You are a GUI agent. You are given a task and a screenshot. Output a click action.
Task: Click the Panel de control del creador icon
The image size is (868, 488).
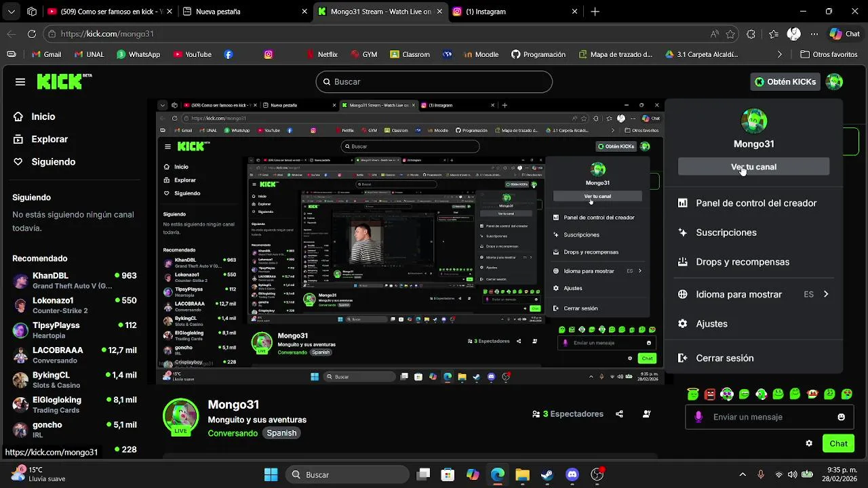click(683, 203)
